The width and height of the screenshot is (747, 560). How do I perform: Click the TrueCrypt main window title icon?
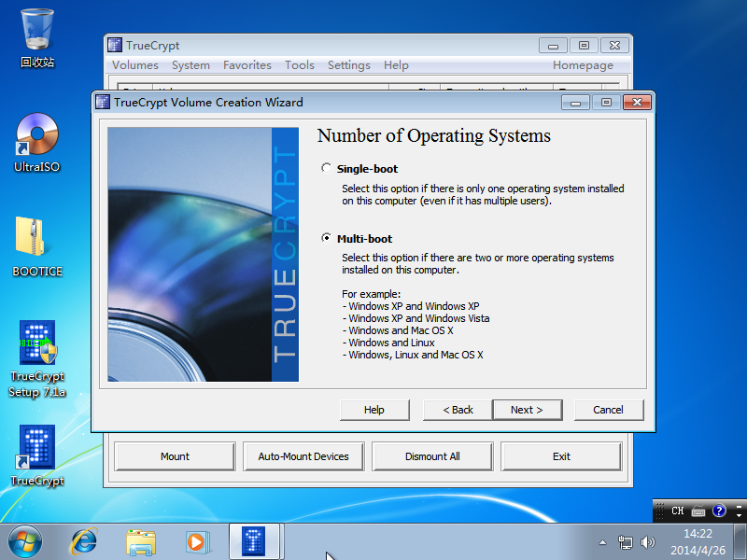coord(115,45)
